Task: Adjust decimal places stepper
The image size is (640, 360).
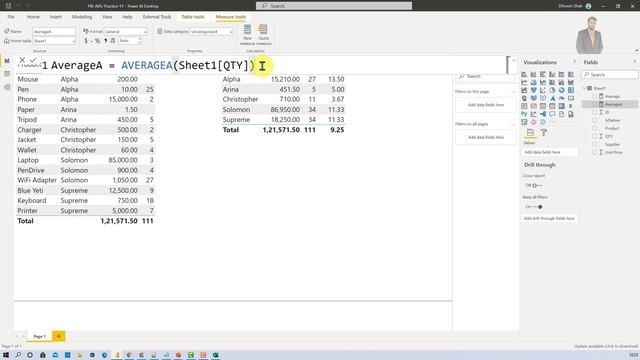Action: click(x=140, y=41)
